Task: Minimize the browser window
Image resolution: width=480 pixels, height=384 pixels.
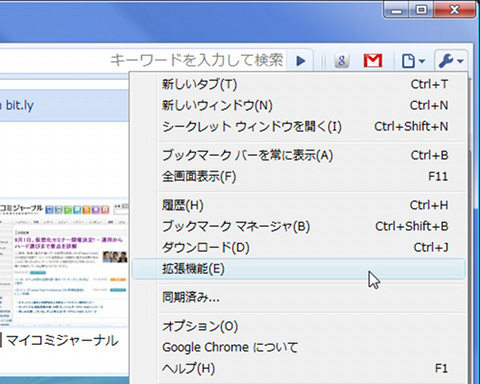Action: 397,10
